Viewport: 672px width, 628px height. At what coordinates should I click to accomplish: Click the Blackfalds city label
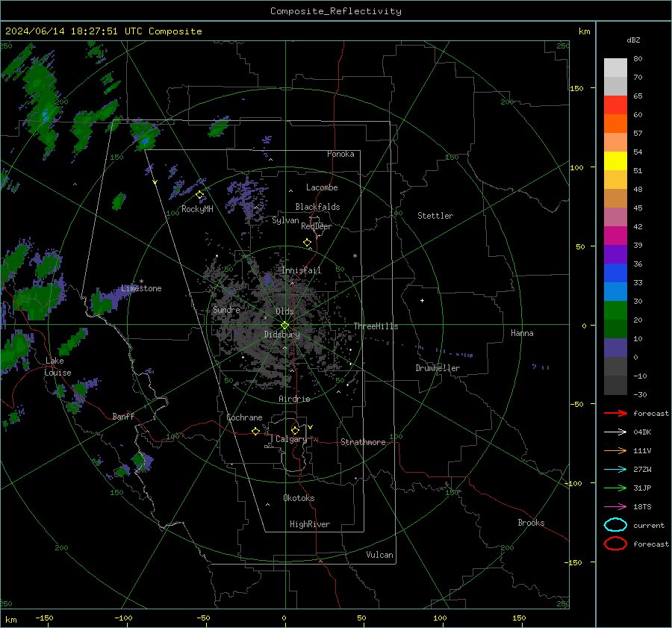pos(317,207)
